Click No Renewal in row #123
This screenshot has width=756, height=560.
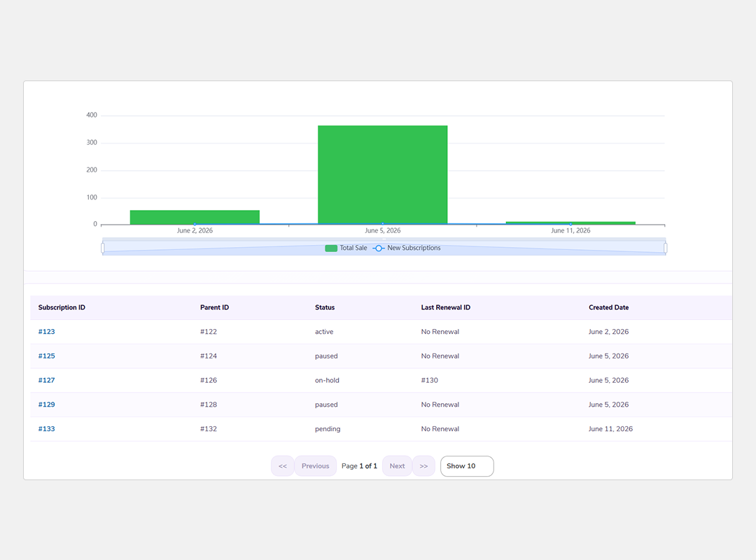(x=440, y=332)
